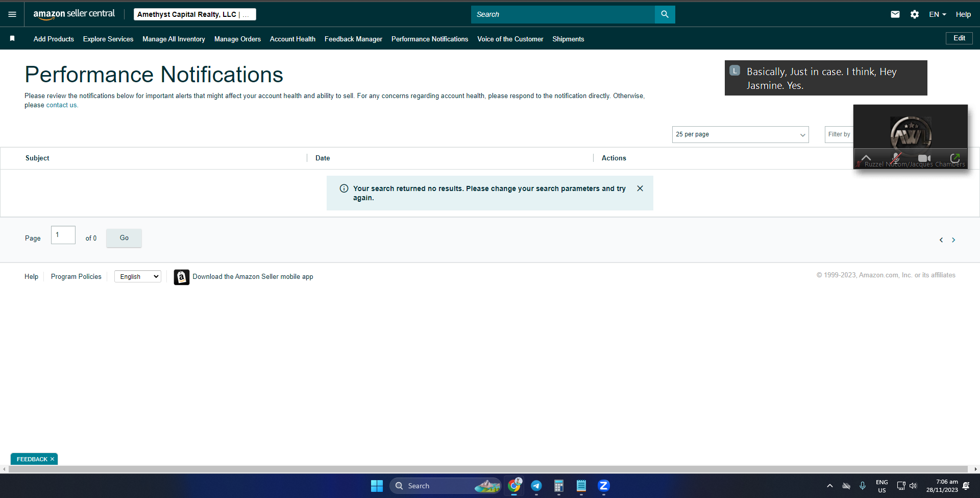Go to Manage Orders
The width and height of the screenshot is (980, 498).
[x=237, y=39]
